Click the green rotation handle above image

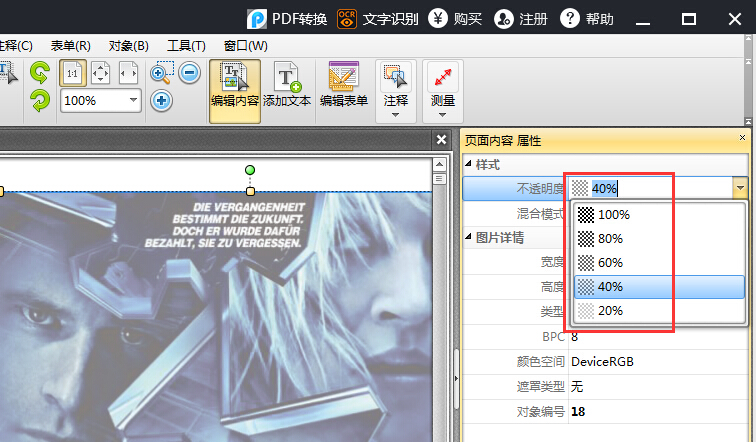pyautogui.click(x=250, y=170)
